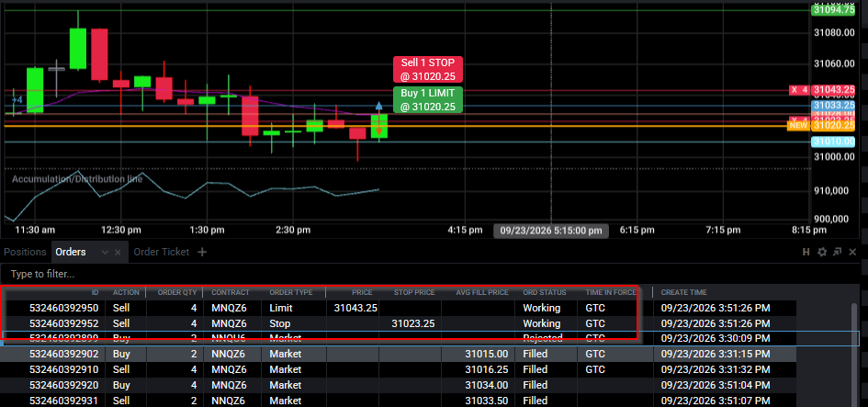Open the Order Ticket tab
The width and height of the screenshot is (868, 407).
(161, 252)
